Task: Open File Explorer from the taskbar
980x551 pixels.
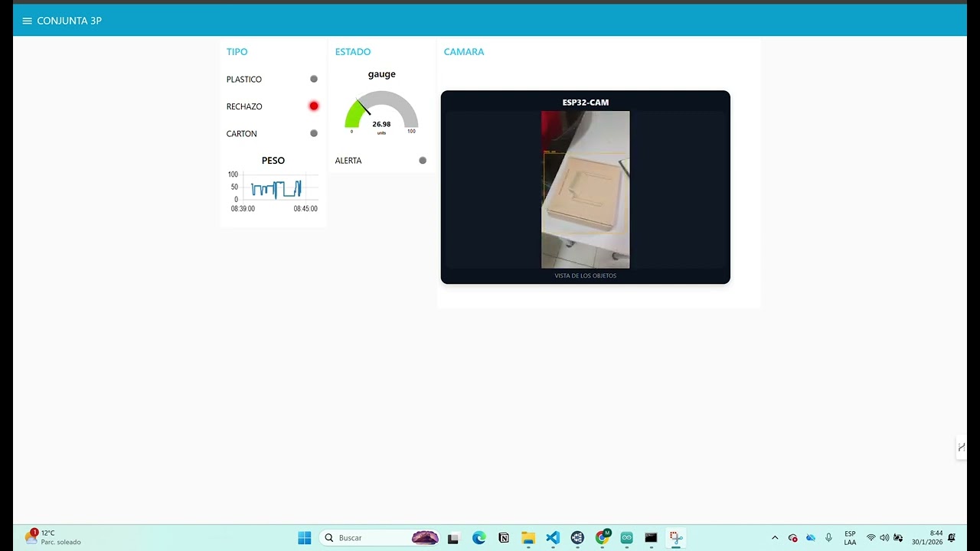Action: point(528,538)
